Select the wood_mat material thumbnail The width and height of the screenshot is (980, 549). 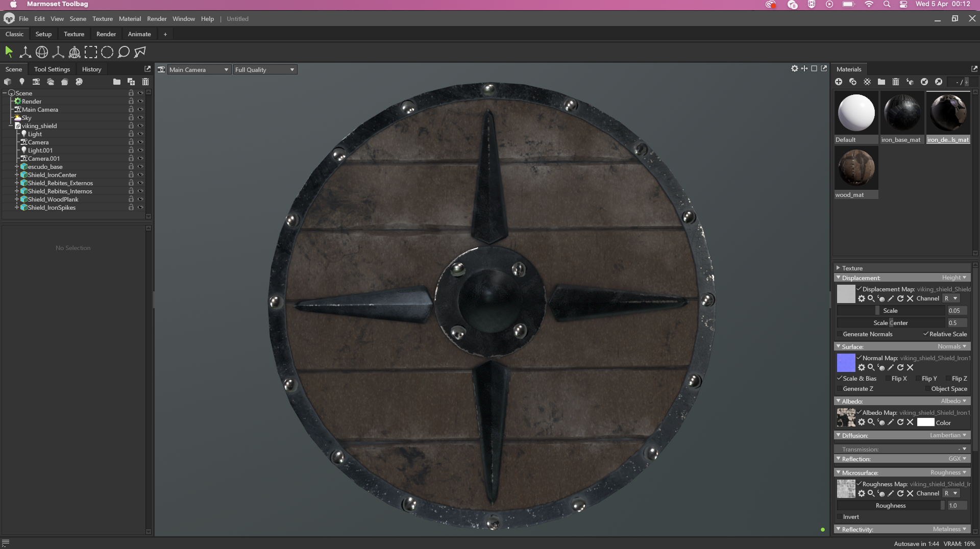(x=856, y=172)
